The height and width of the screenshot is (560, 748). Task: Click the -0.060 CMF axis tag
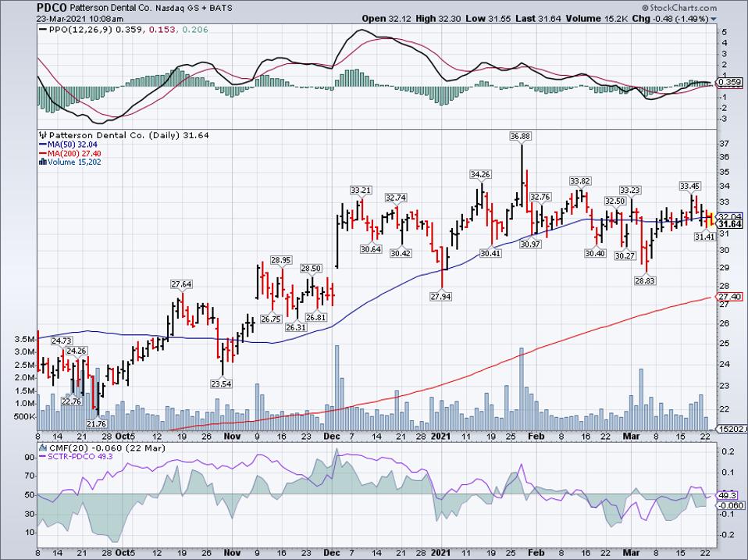point(730,505)
